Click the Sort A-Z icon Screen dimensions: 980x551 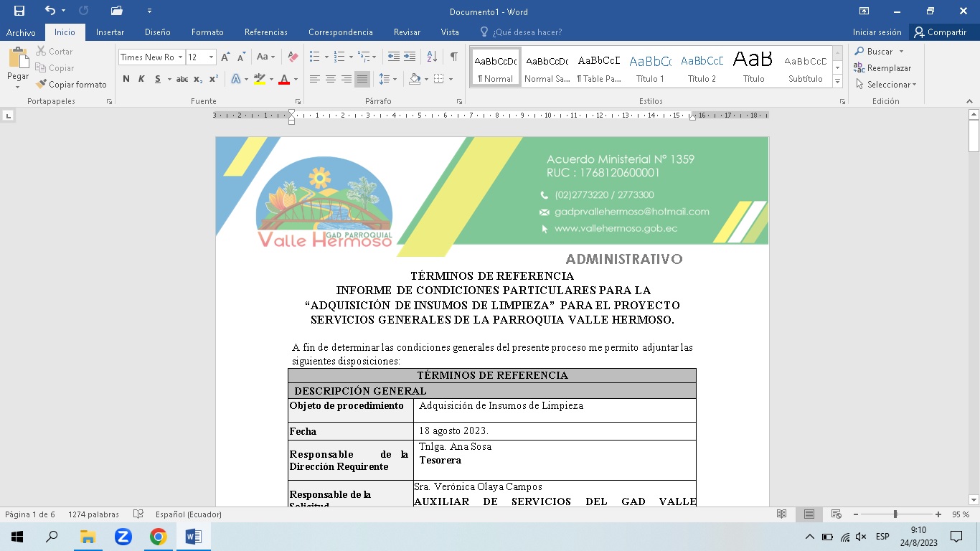432,57
